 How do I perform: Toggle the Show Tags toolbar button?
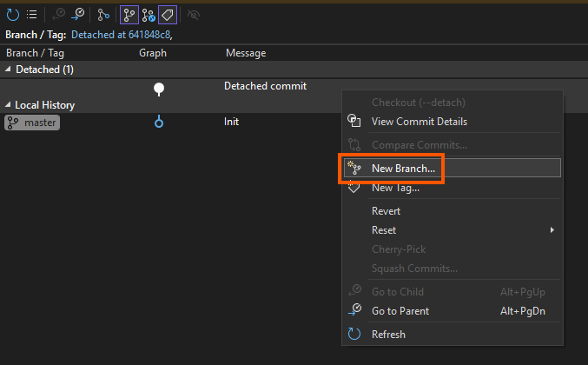pyautogui.click(x=168, y=15)
